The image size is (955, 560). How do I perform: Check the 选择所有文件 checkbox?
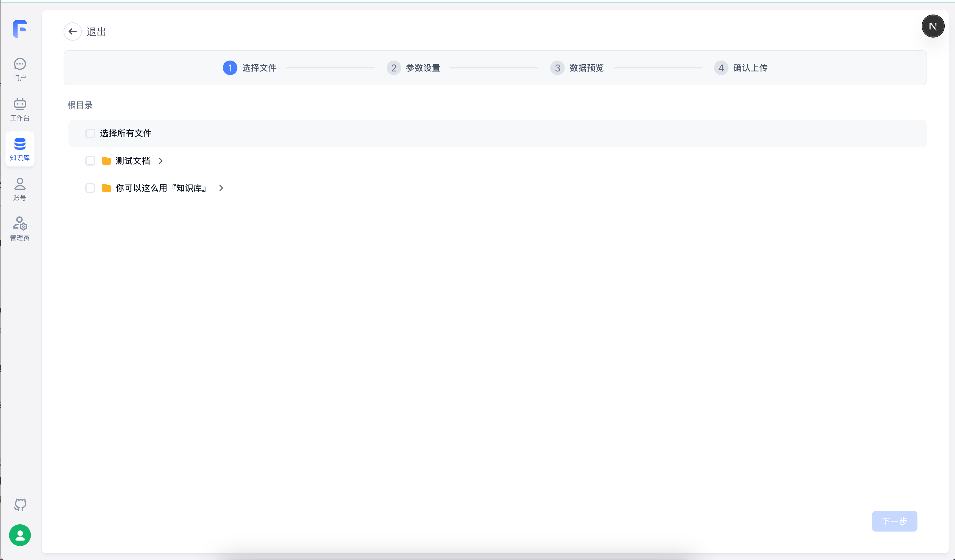click(x=90, y=133)
